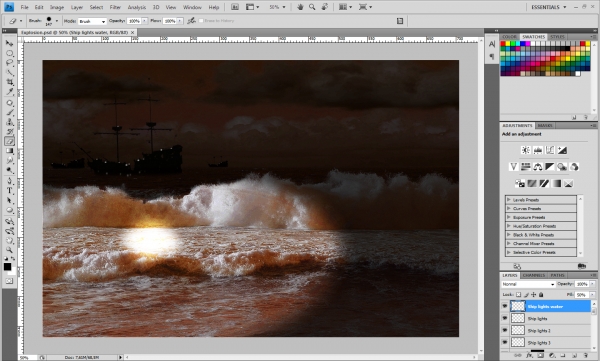The width and height of the screenshot is (600, 361).
Task: Select the Zoom tool in toolbox
Action: click(9, 250)
